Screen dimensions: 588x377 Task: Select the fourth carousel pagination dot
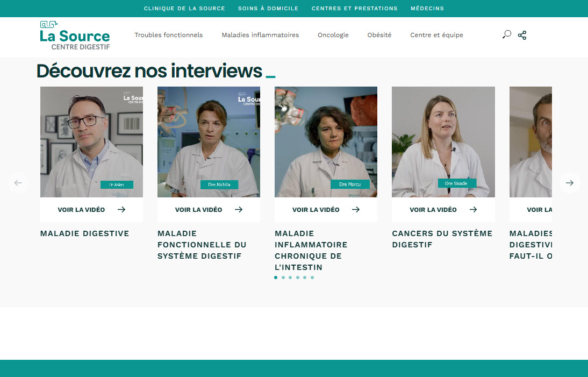tap(298, 278)
